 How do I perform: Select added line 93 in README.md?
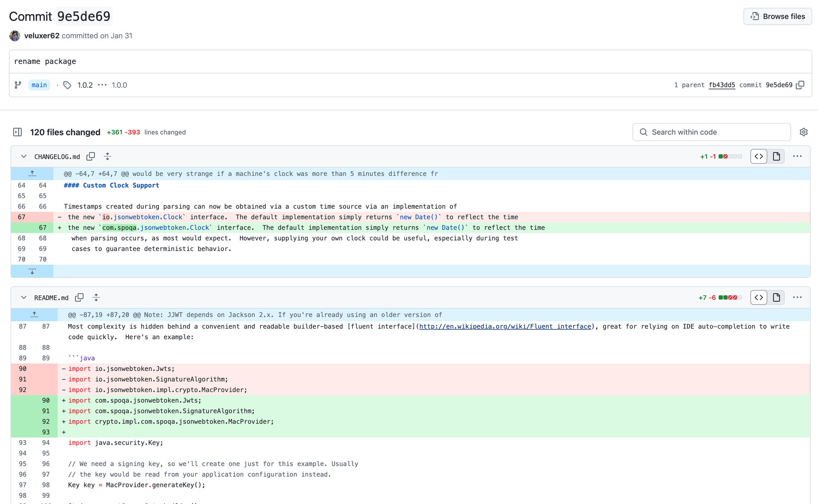coord(46,432)
